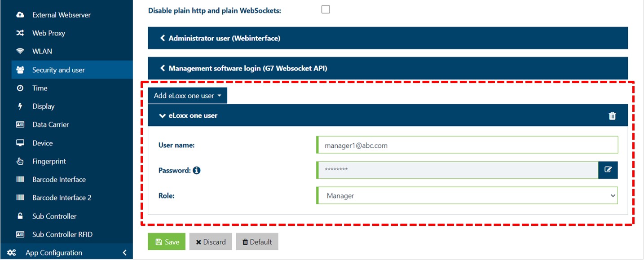Screen dimensions: 644x260
Task: Collapse the eLoxx one user panel
Action: point(388,115)
